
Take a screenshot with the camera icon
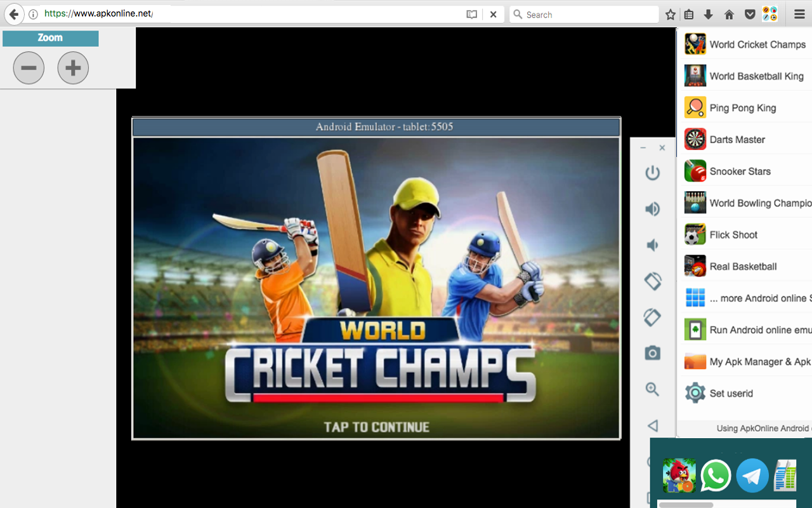point(652,353)
